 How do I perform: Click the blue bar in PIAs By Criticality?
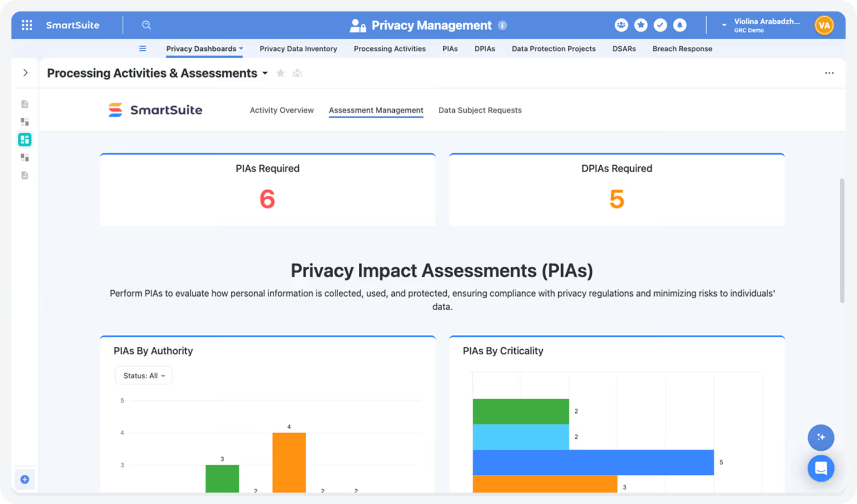pos(594,462)
